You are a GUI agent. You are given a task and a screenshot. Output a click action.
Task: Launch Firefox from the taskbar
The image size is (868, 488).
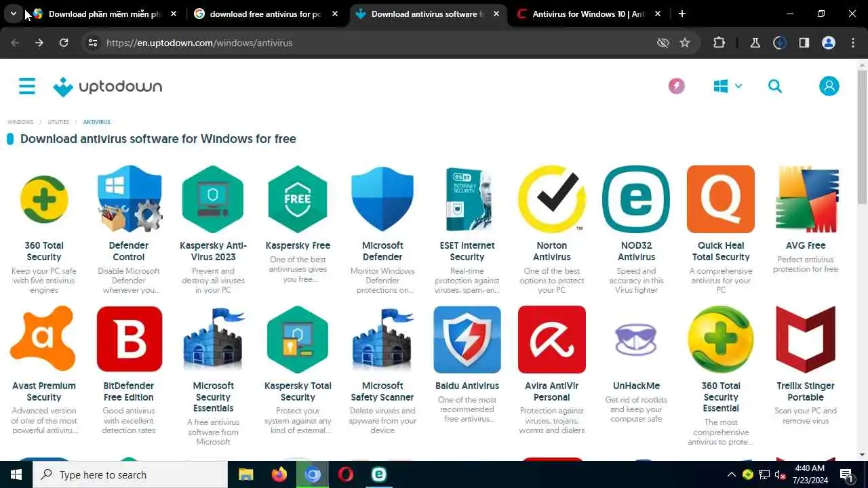tap(279, 474)
